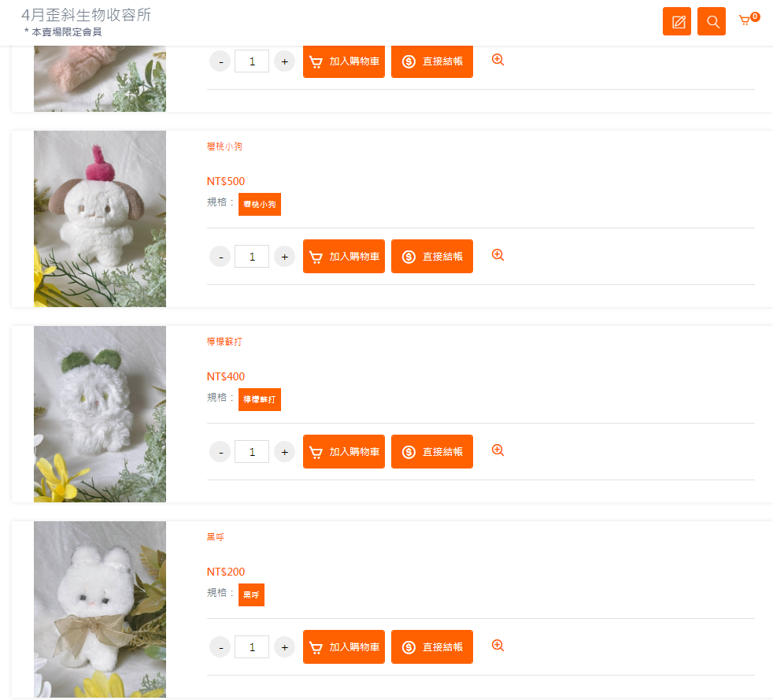
Task: Open the 黑呼 product title link
Action: (216, 537)
